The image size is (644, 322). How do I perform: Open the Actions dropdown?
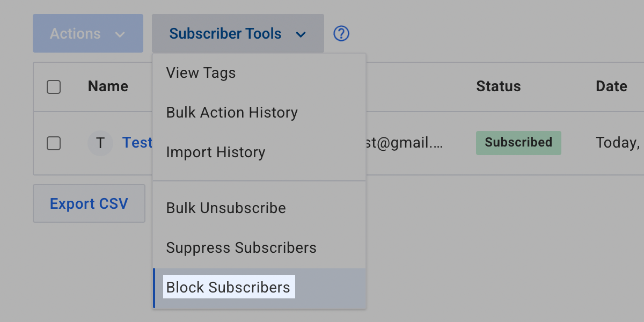click(87, 34)
